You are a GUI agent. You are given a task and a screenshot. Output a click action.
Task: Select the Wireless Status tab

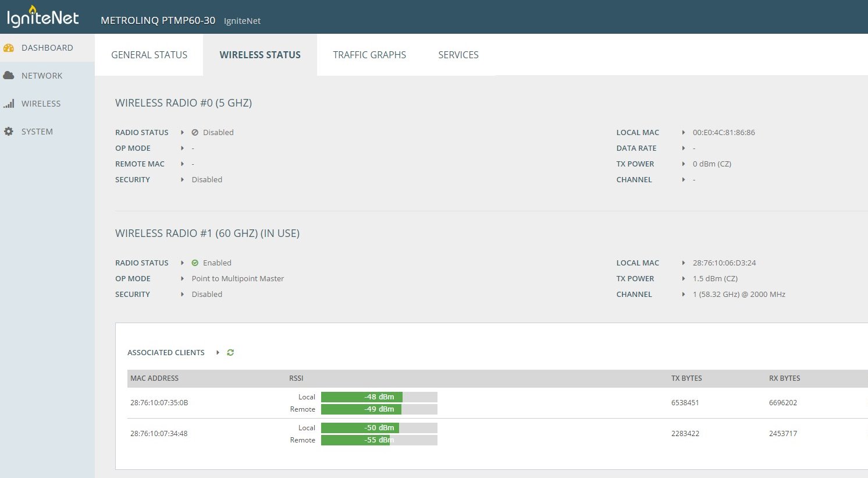click(260, 55)
